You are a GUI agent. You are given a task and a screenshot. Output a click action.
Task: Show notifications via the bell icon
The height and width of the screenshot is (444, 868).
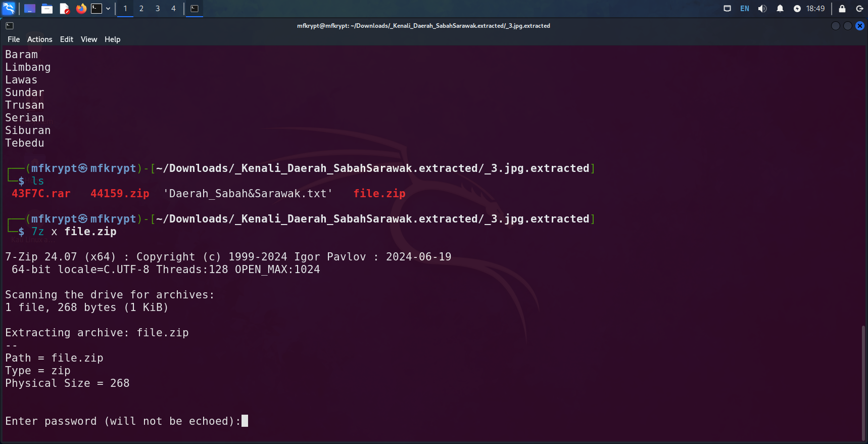click(x=780, y=9)
